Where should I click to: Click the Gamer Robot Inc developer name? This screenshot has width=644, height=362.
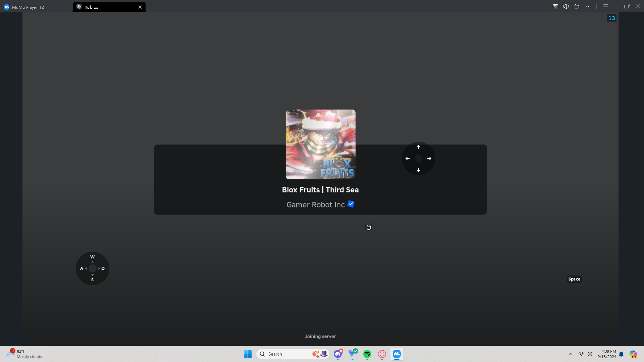pyautogui.click(x=316, y=205)
